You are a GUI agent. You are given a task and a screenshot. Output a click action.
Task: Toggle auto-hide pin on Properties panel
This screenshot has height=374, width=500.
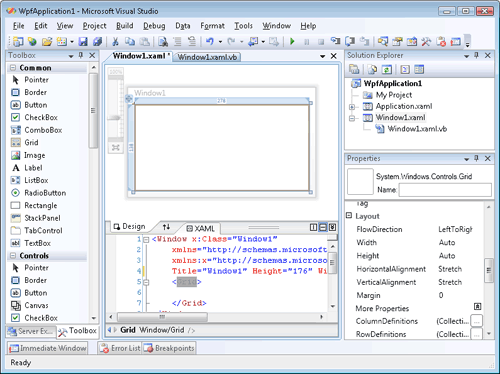477,158
